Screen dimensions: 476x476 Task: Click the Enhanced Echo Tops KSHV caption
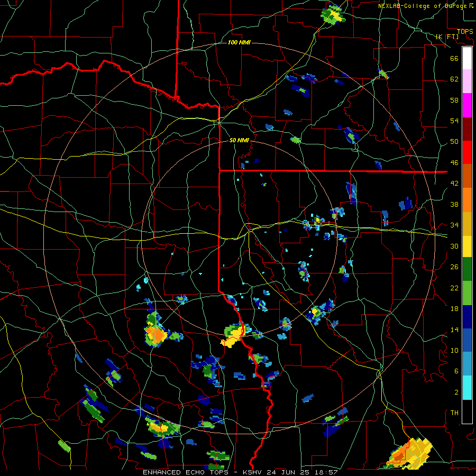click(240, 472)
